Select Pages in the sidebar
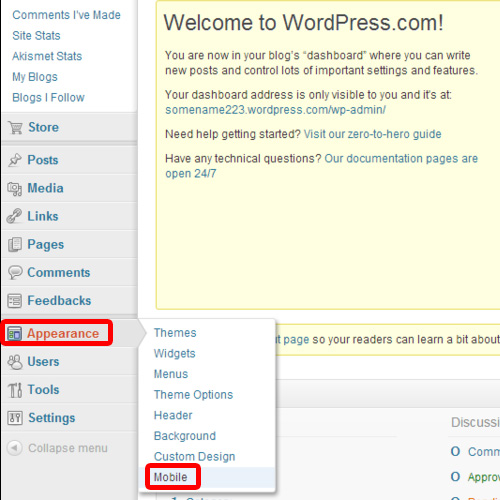Image resolution: width=500 pixels, height=500 pixels. click(46, 245)
